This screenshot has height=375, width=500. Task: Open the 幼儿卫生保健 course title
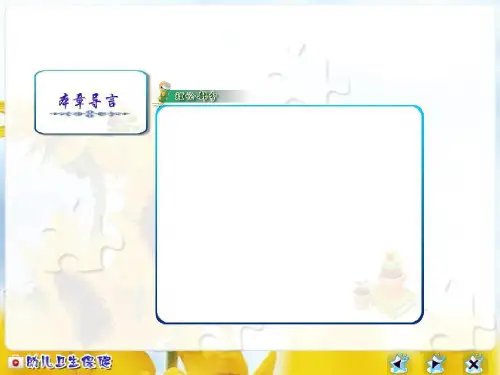coord(68,362)
